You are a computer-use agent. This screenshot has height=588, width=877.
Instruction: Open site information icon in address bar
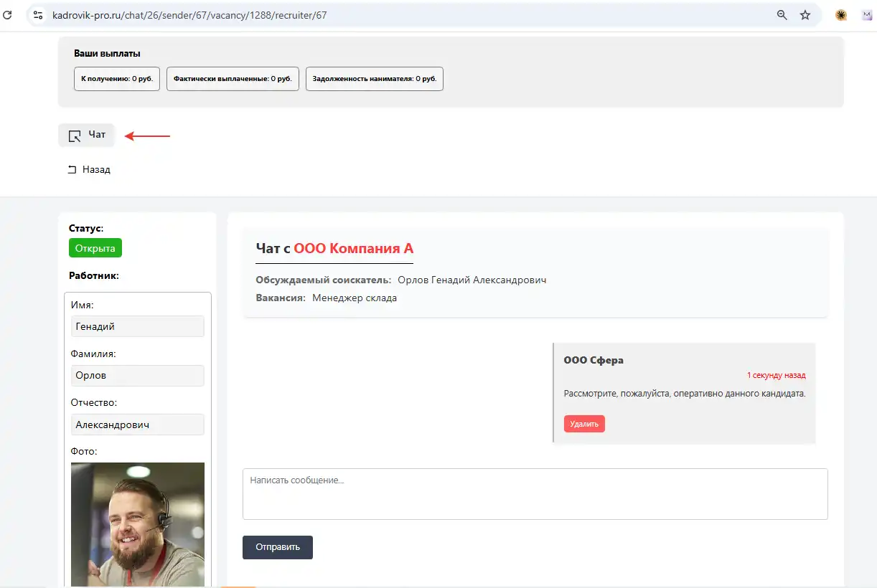[38, 14]
